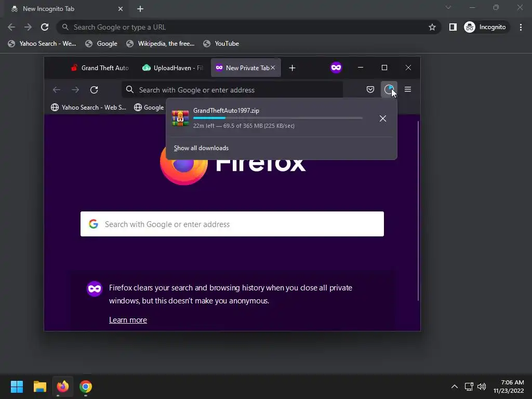Open File Explorer from taskbar
Screen dimensions: 532x399
pos(39,387)
